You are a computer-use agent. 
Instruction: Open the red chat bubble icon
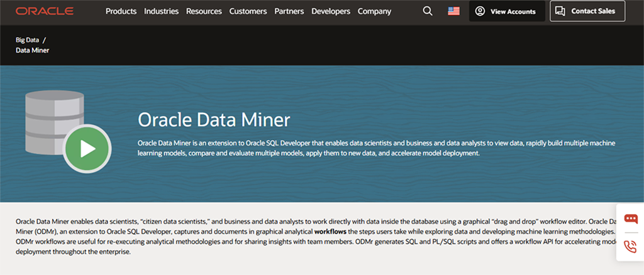(630, 218)
